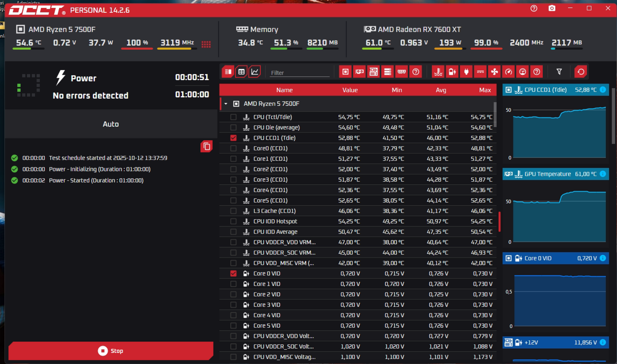617x364 pixels.
Task: Select the Core 0 VID graph header
Action: pos(556,258)
